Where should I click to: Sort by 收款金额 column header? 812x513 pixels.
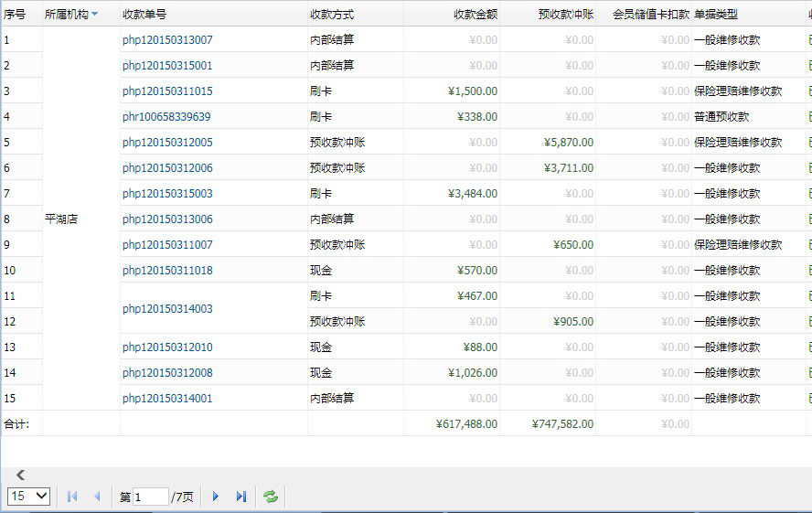coord(475,15)
